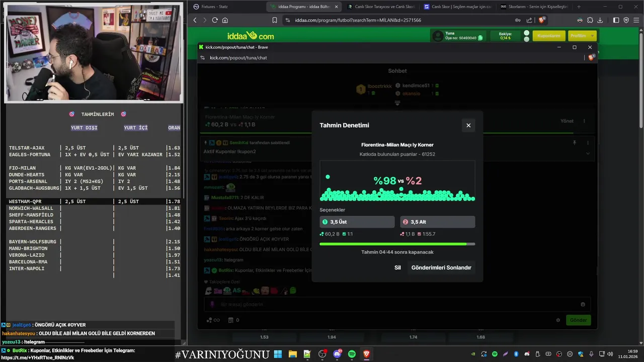Open okansio leaderboard profile
The width and height of the screenshot is (644, 362).
point(412,94)
